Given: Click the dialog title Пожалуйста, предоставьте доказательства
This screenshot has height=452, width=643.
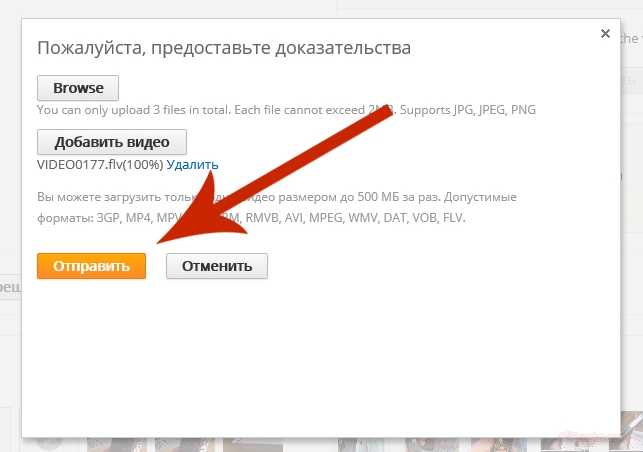Looking at the screenshot, I should pos(224,47).
